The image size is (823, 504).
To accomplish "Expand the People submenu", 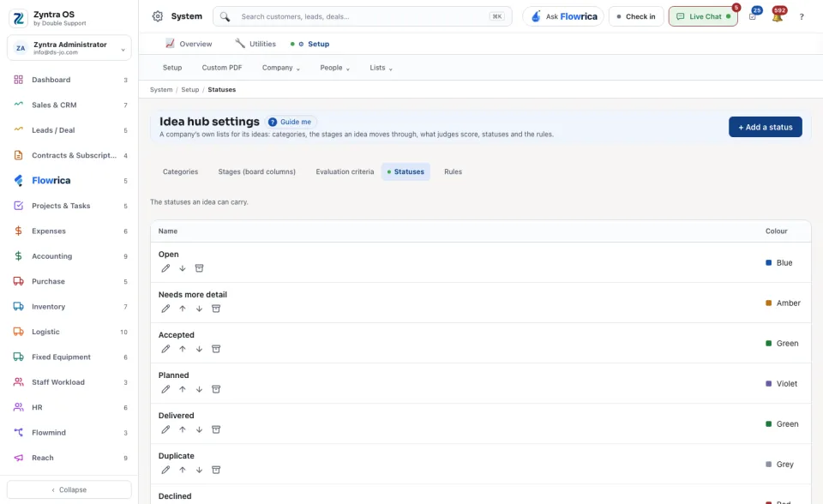I will 335,68.
